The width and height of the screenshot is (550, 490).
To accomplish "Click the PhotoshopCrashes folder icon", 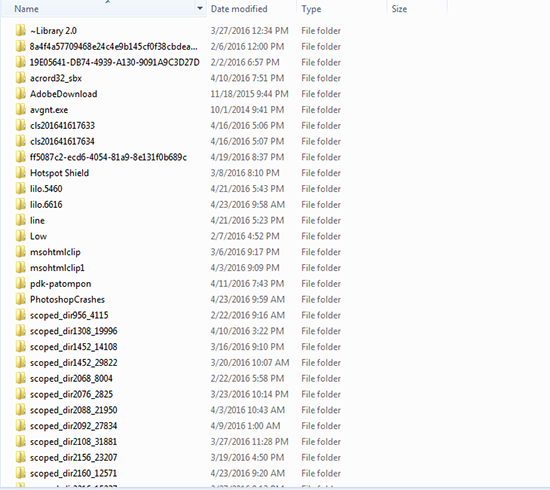I will pos(21,299).
